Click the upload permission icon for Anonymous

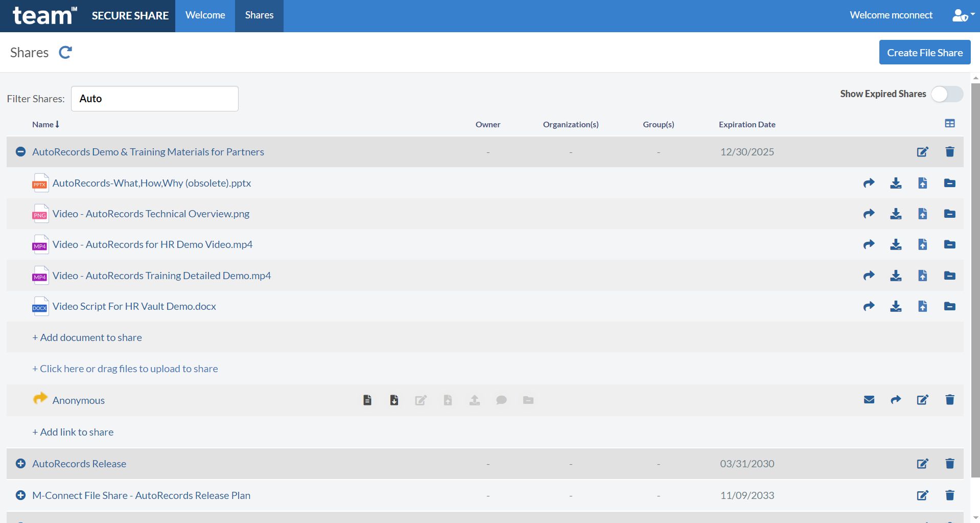(x=475, y=400)
